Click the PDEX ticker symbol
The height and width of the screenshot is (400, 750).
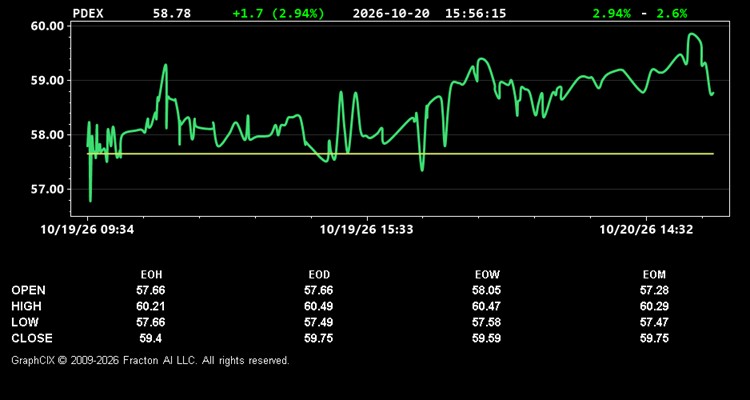pyautogui.click(x=88, y=13)
